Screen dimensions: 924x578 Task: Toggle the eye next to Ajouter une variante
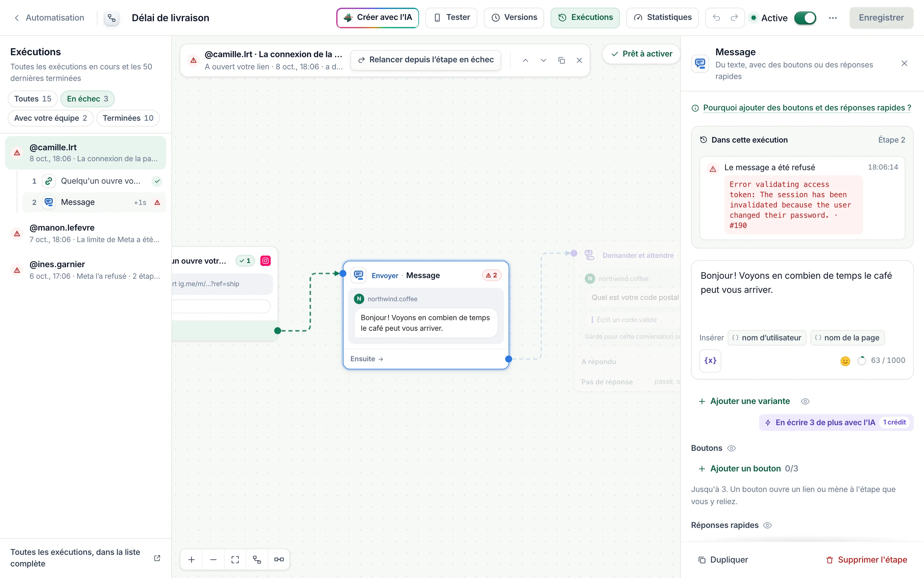[x=805, y=401]
